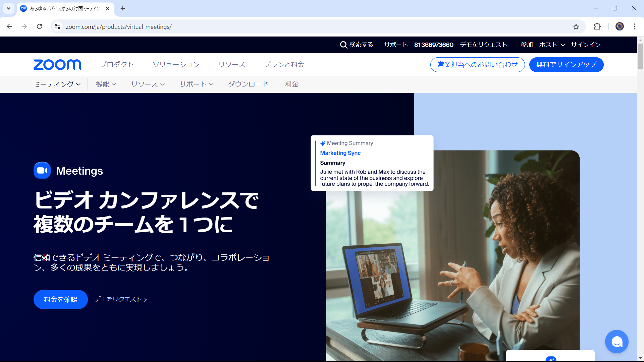This screenshot has width=644, height=362.
Task: Click the hero woman with laptop image
Action: click(x=452, y=256)
